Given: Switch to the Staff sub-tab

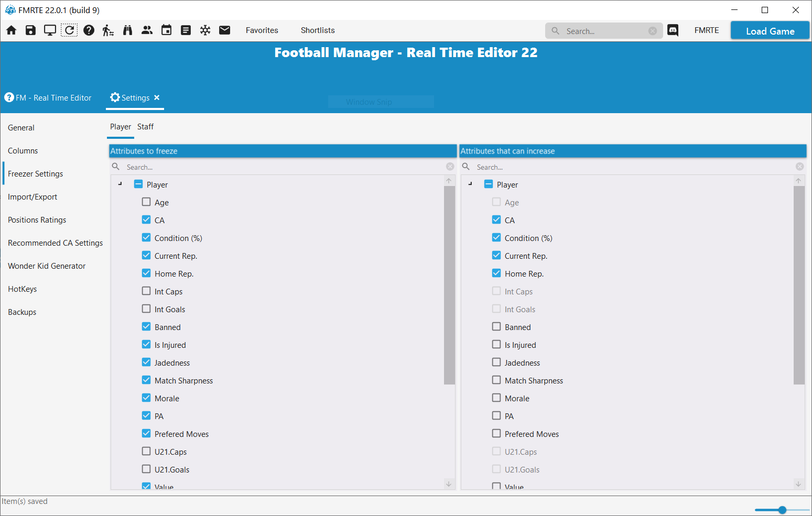Looking at the screenshot, I should coord(145,127).
